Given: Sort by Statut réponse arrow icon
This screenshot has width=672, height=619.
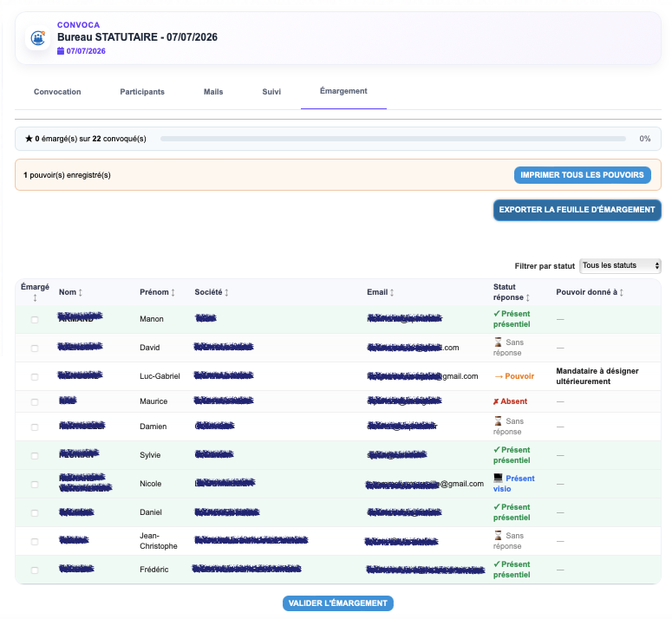Looking at the screenshot, I should click(x=527, y=297).
